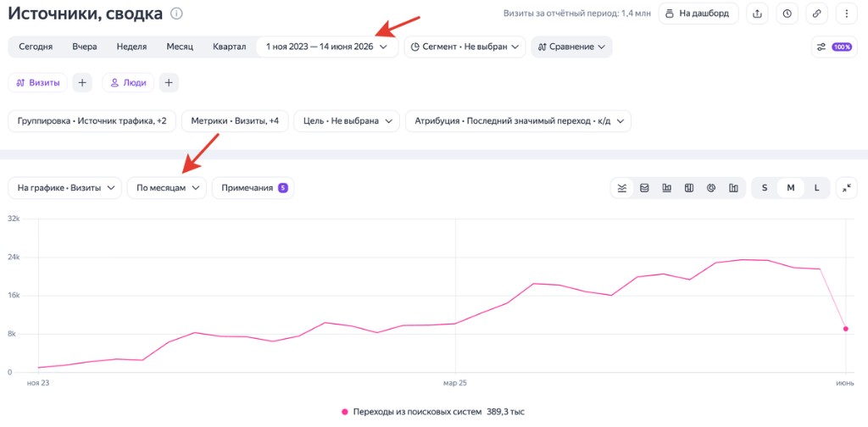868x427 pixels.
Task: Click the ноя 23 axis label
Action: (x=38, y=382)
